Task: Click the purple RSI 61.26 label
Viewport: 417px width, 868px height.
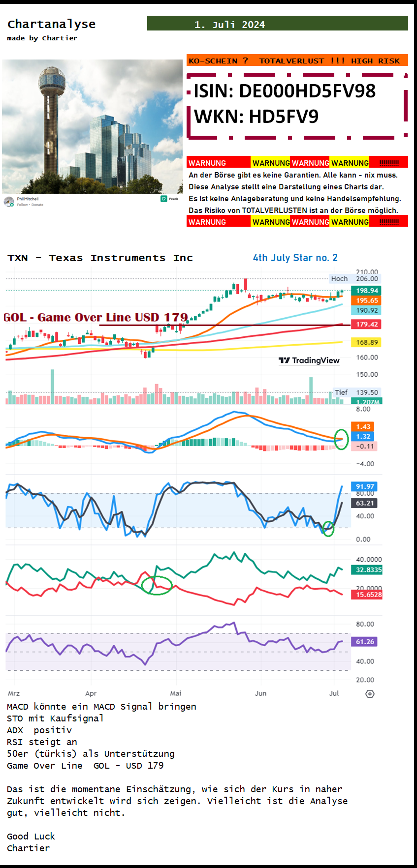Action: pyautogui.click(x=365, y=641)
